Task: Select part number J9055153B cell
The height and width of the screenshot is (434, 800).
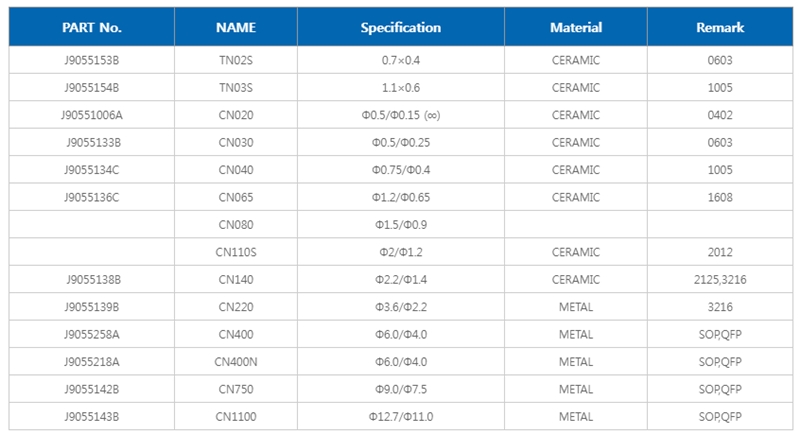Action: 91,60
